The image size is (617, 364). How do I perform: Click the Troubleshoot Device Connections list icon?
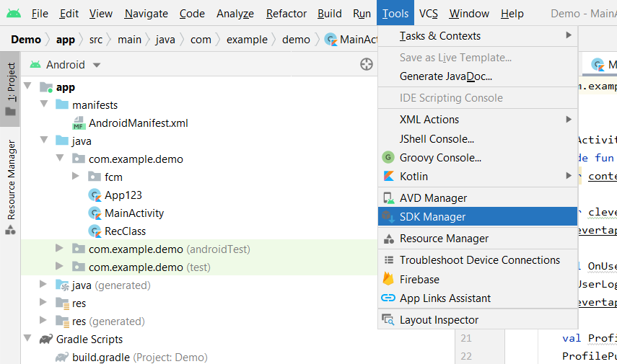point(389,259)
